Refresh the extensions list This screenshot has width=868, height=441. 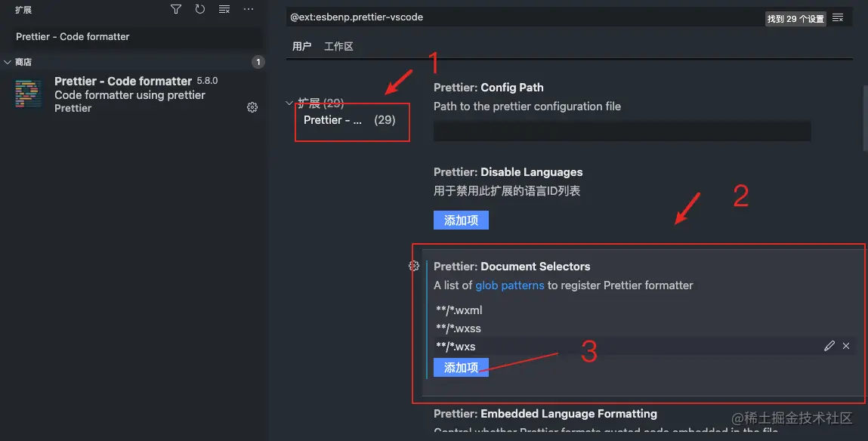pyautogui.click(x=198, y=9)
